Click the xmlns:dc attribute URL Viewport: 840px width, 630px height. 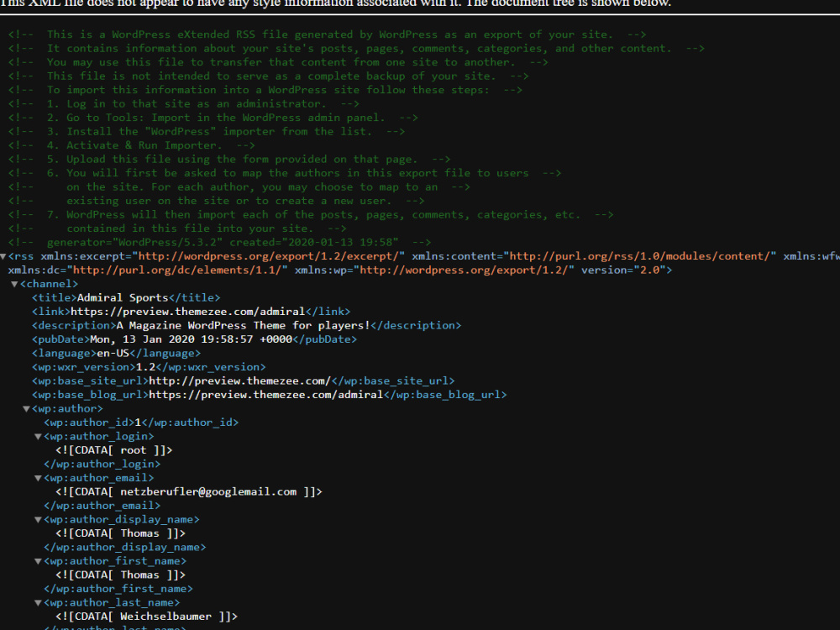[x=176, y=270]
